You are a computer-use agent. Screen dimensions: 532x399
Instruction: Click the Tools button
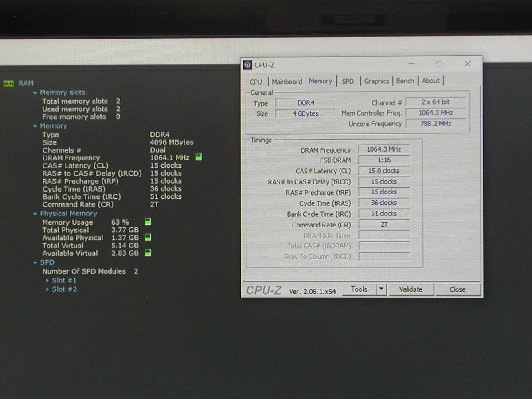pyautogui.click(x=359, y=289)
